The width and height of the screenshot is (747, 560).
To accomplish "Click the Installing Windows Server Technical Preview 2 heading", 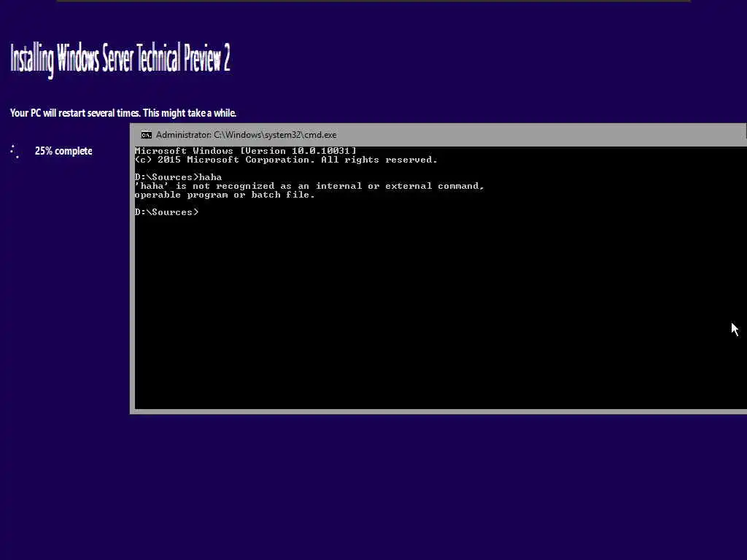I will point(120,60).
